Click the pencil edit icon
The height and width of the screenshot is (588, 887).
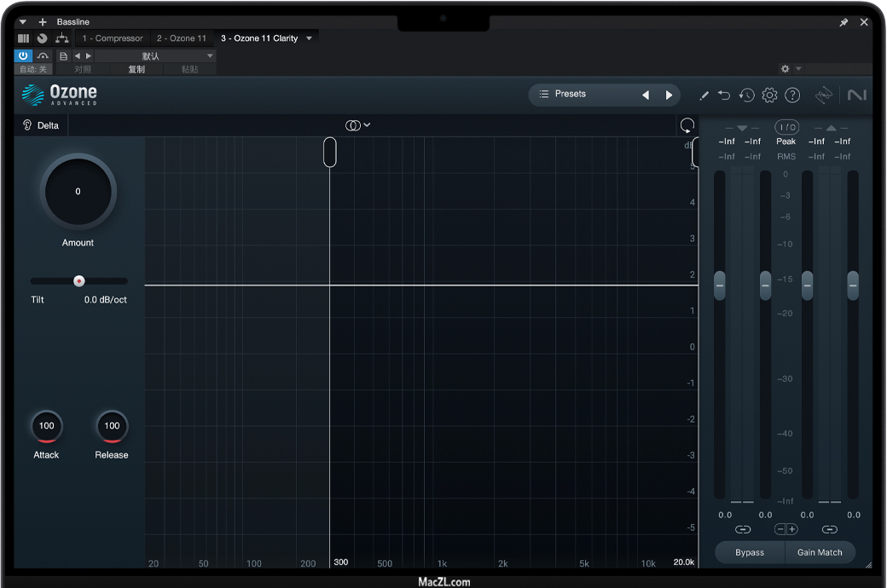pos(704,95)
